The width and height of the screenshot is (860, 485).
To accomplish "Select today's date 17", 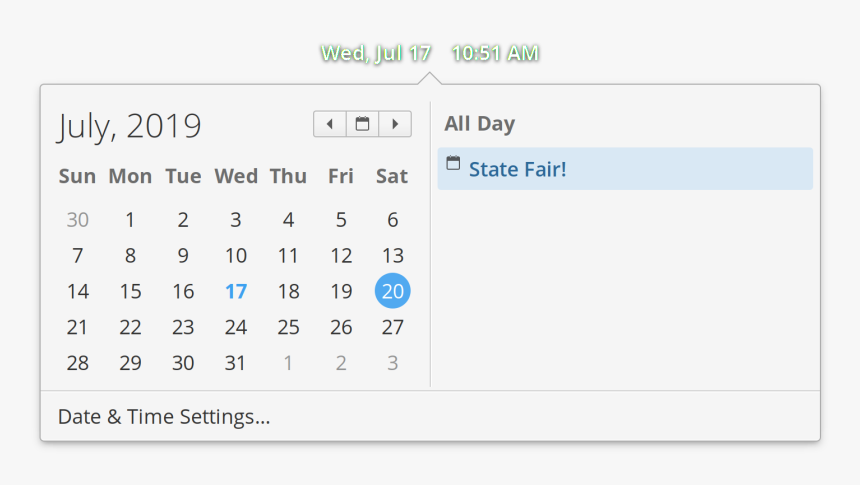I will pyautogui.click(x=236, y=291).
